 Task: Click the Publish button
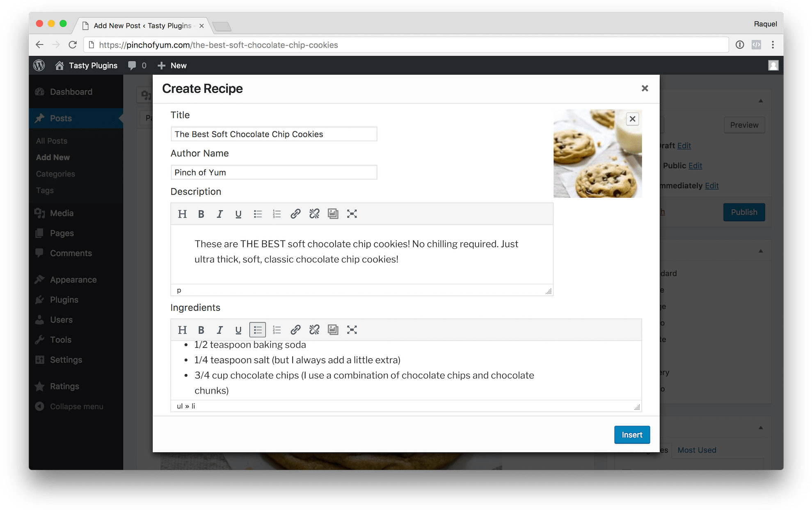point(743,212)
